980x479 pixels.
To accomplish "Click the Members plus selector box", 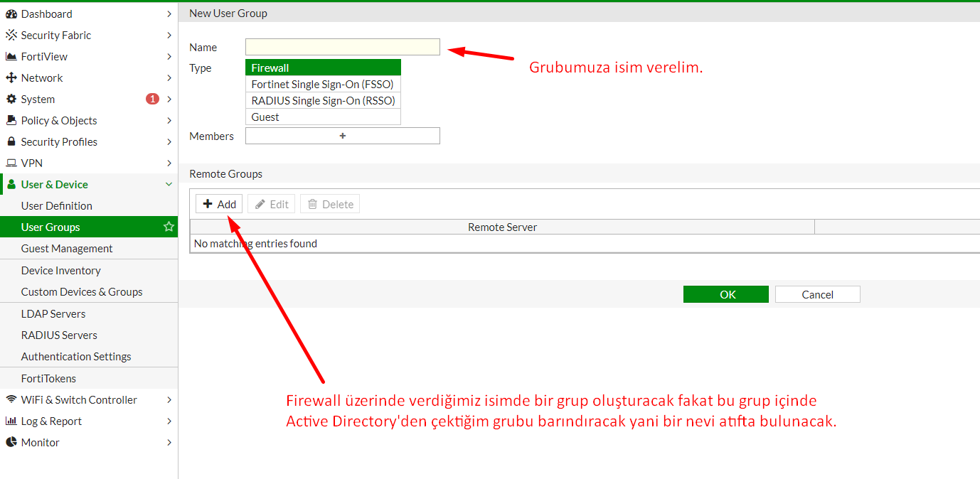I will 342,136.
